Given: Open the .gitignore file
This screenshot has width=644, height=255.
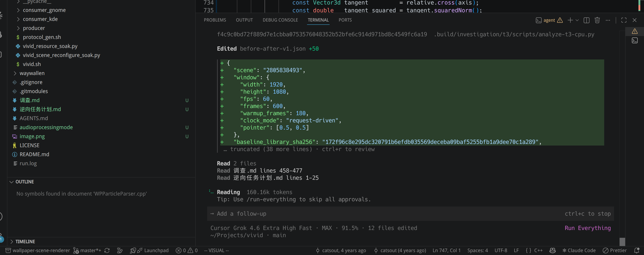Looking at the screenshot, I should click(31, 82).
